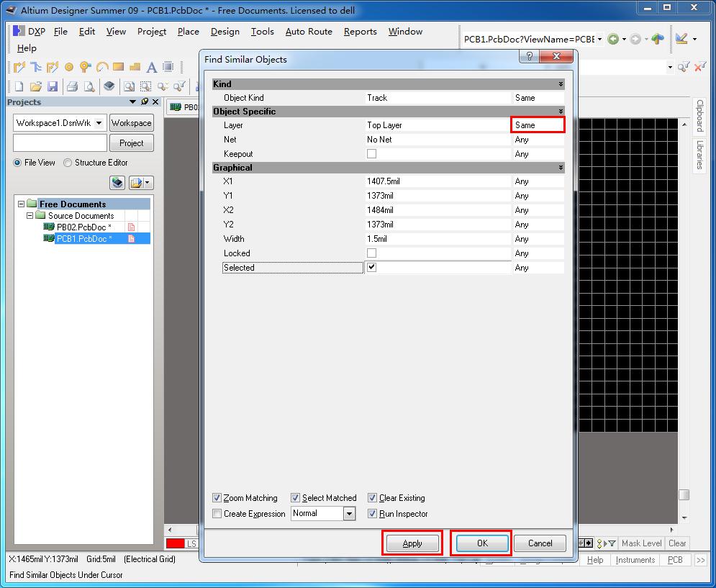Collapse the Graphical section in Find Similar Objects
The height and width of the screenshot is (588, 716).
559,167
